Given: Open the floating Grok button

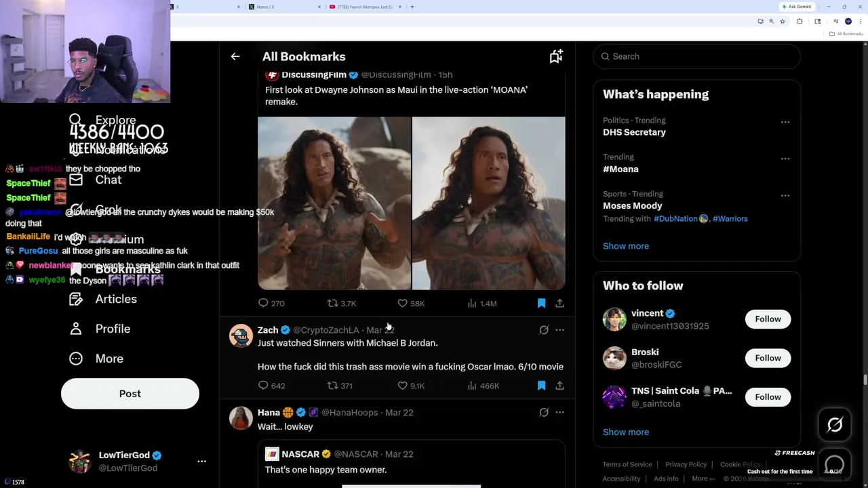Looking at the screenshot, I should coord(835,425).
